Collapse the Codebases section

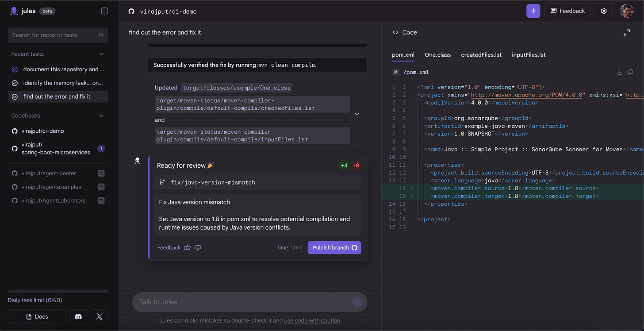coord(101,115)
